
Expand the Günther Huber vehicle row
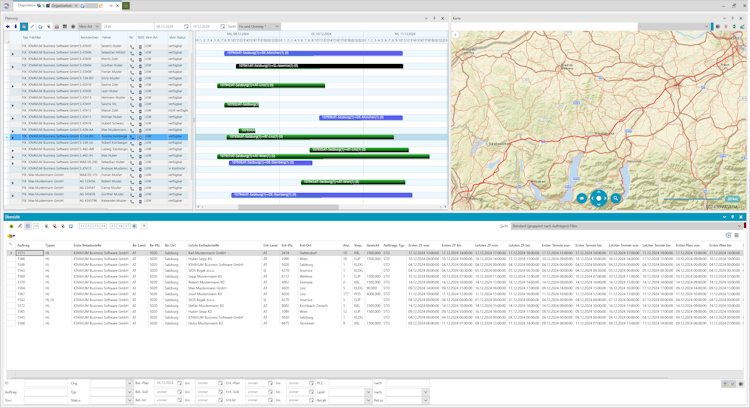[x=12, y=67]
